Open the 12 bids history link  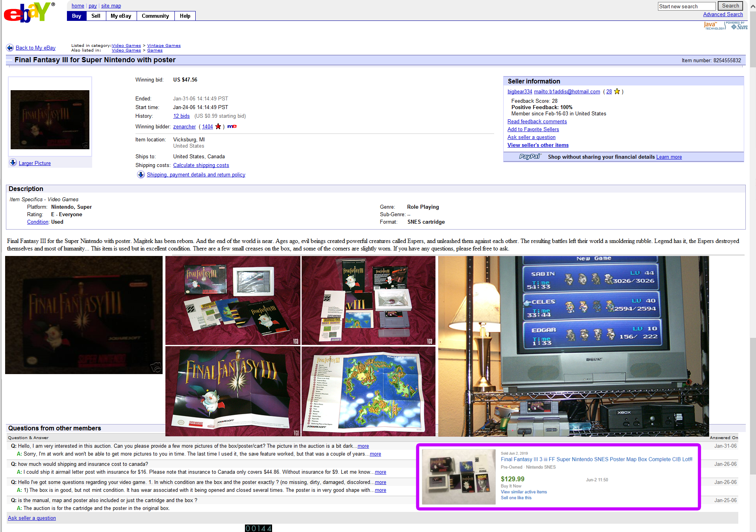(x=181, y=116)
